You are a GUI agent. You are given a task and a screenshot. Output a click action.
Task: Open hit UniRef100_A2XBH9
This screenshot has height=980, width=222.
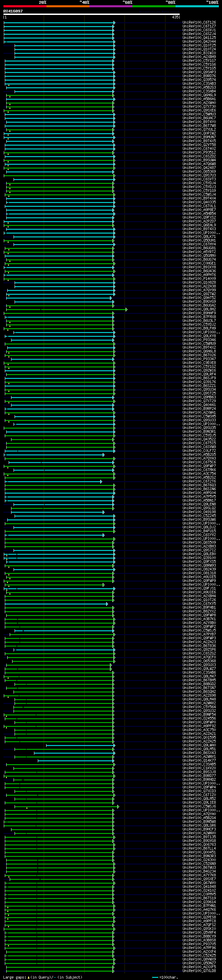tap(199, 57)
